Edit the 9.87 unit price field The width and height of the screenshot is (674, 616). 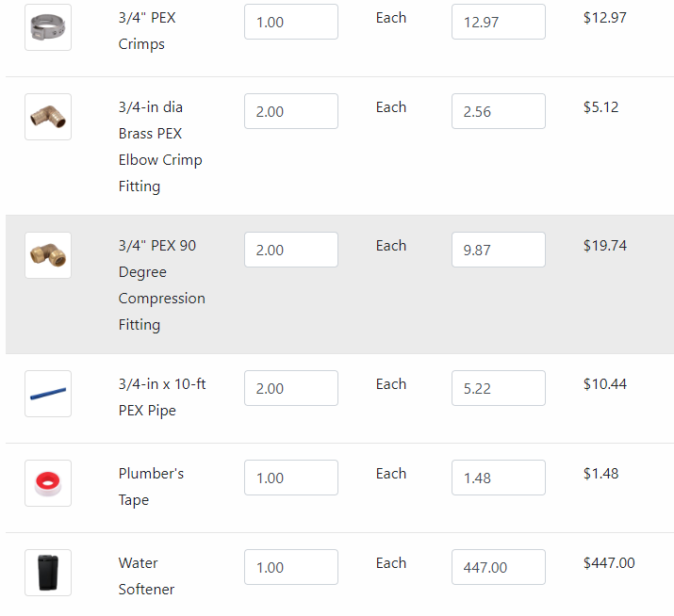[x=498, y=250]
